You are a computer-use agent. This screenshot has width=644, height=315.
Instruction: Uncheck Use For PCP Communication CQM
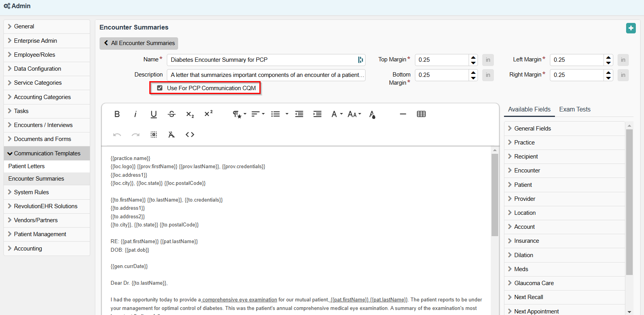[160, 88]
